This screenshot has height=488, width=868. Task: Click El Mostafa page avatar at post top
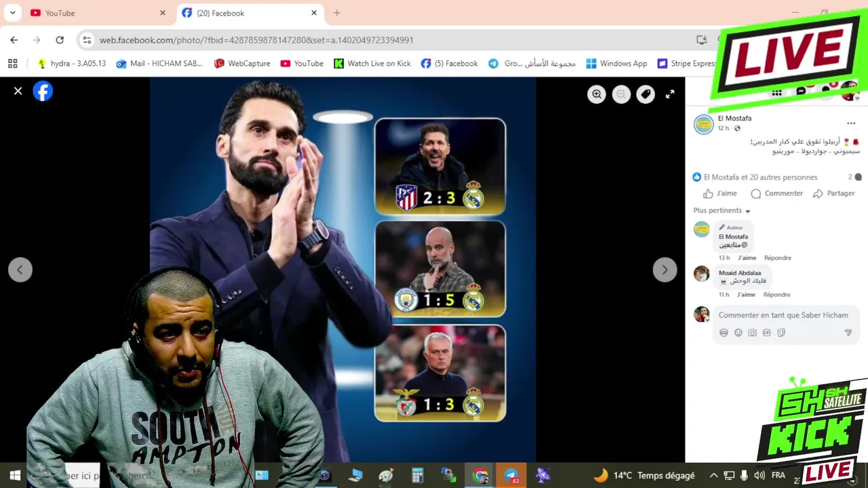pyautogui.click(x=704, y=124)
